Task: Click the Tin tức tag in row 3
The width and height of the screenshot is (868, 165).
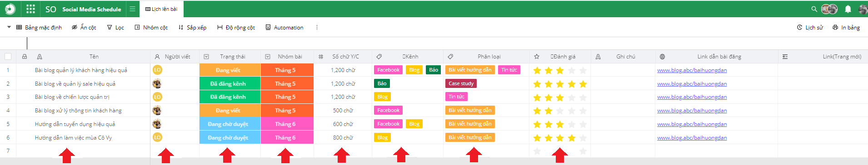Action: 456,97
